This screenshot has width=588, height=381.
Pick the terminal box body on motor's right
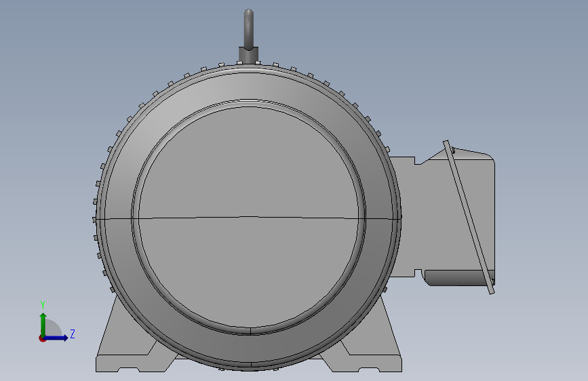(x=441, y=218)
